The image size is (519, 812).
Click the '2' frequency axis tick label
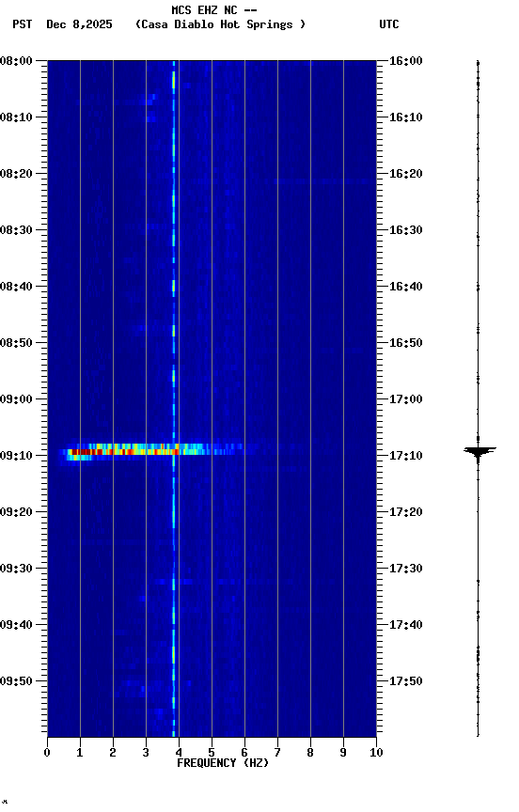(x=113, y=753)
